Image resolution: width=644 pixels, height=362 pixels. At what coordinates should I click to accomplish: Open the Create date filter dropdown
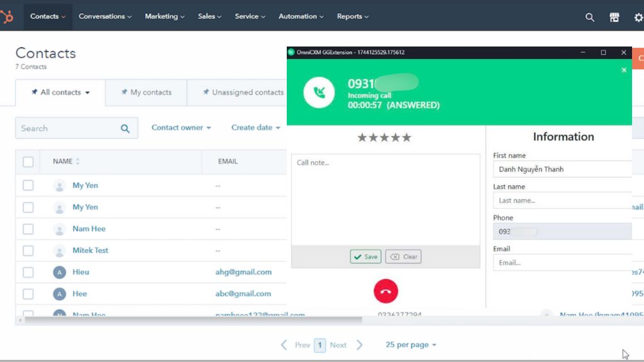255,128
